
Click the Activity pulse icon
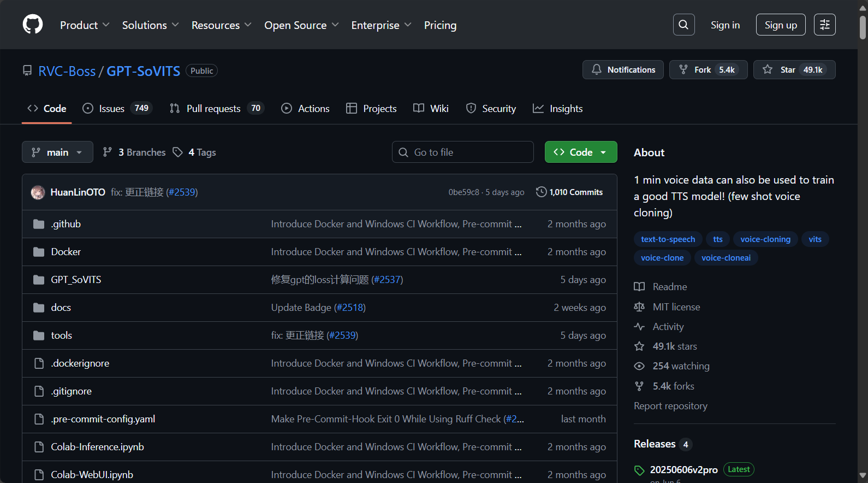pos(639,327)
